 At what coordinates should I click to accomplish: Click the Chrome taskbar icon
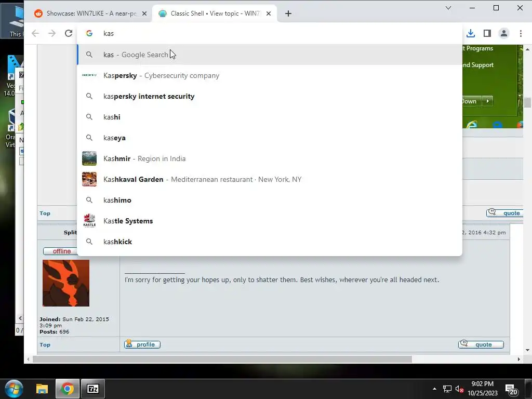[x=68, y=389]
